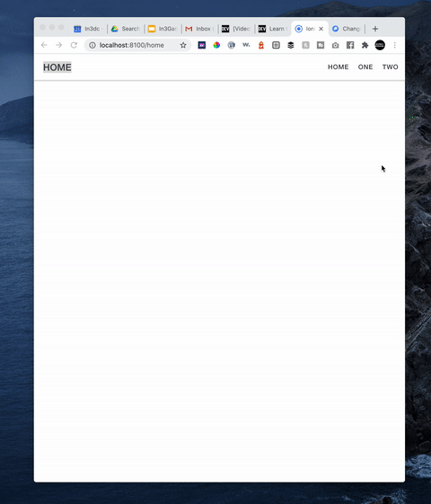The height and width of the screenshot is (504, 431).
Task: Open the W. extension icon
Action: [x=246, y=45]
